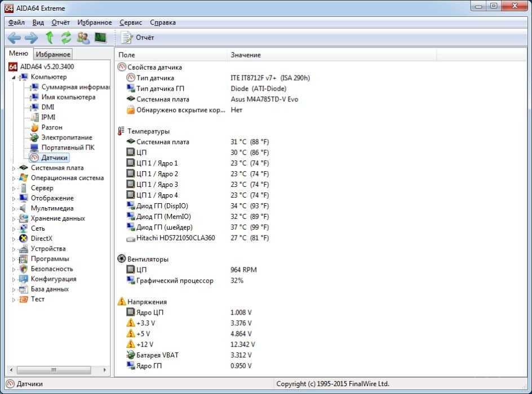Viewport: 532px width, 394px height.
Task: Open the users management toolbar icon
Action: pos(83,38)
